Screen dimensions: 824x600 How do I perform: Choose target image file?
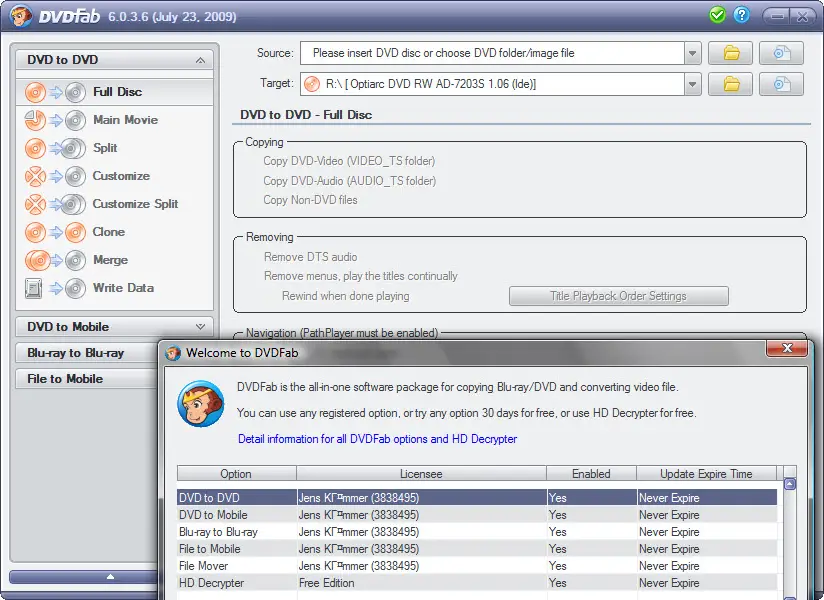pos(781,84)
